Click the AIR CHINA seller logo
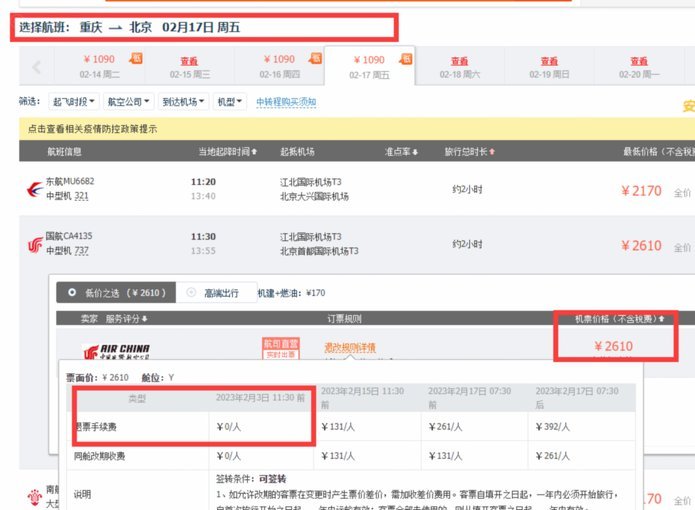This screenshot has width=695, height=510. 117,351
